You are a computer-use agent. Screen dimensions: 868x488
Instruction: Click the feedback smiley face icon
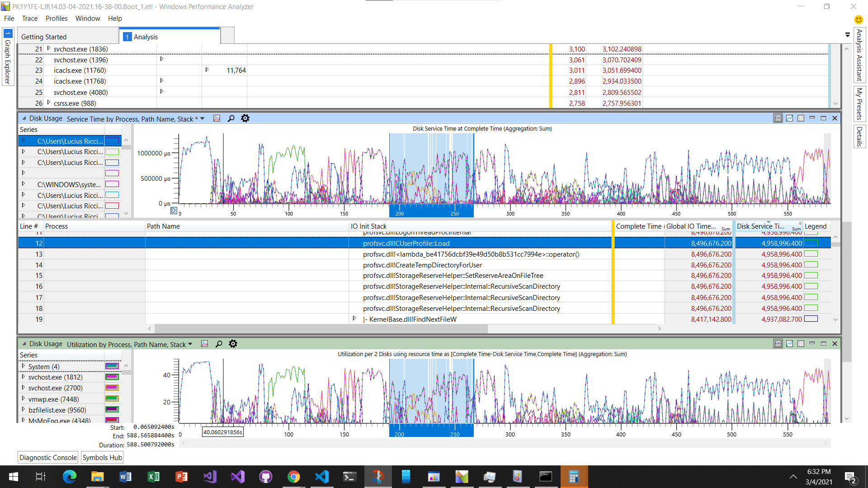tap(859, 19)
